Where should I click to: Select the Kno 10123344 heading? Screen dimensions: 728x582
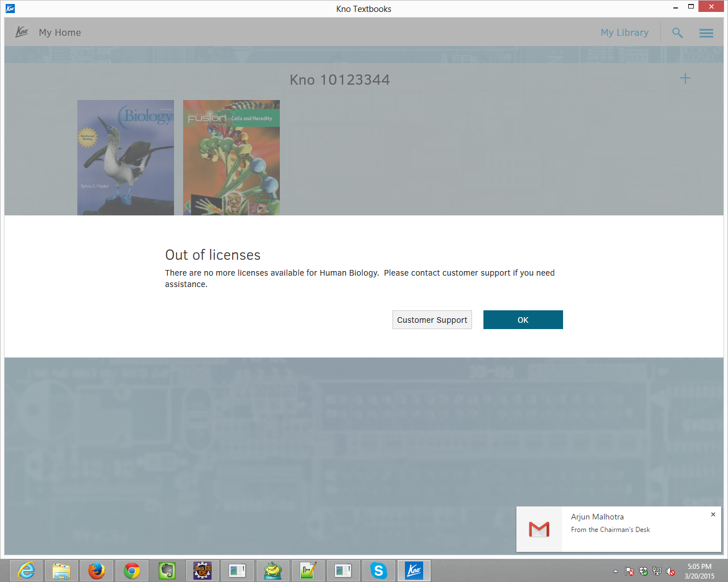coord(340,80)
